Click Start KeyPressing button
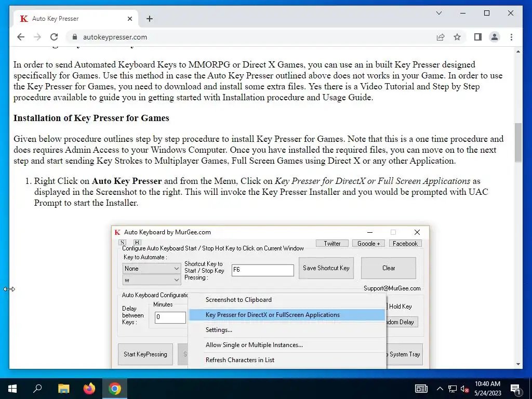 tap(145, 354)
